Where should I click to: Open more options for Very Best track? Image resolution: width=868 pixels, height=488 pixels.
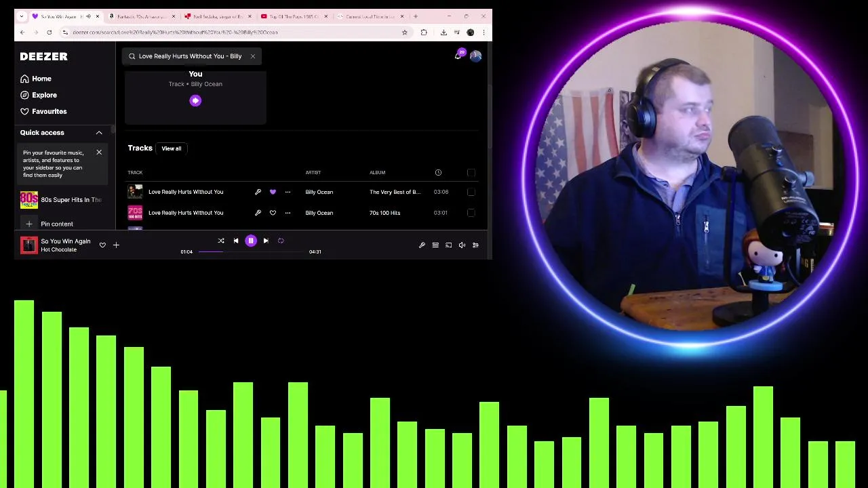coord(288,192)
